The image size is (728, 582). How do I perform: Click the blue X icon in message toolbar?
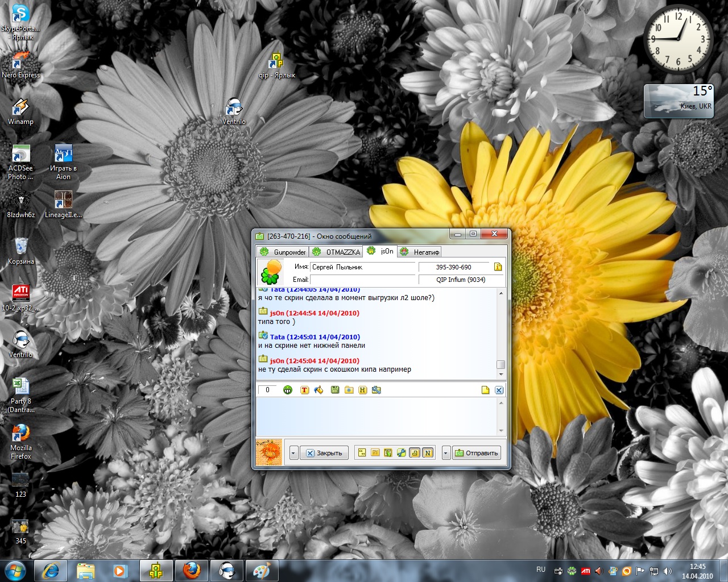(499, 390)
